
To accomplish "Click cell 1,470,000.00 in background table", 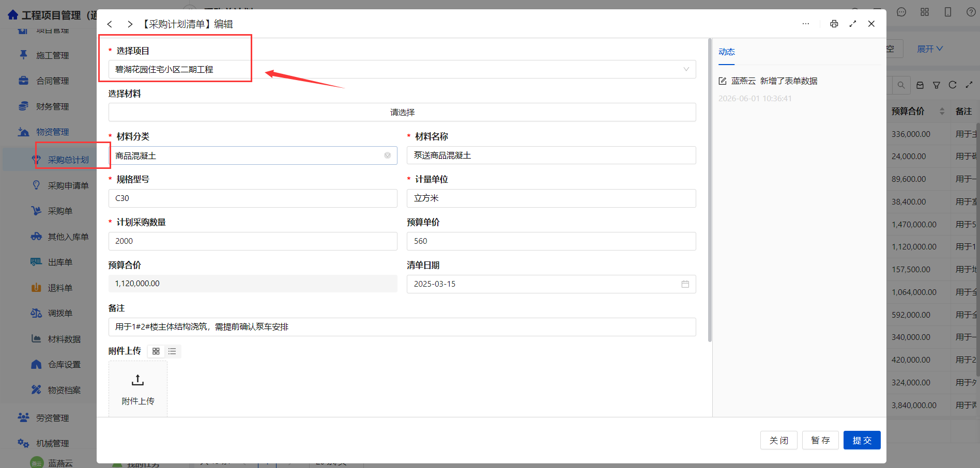I will 914,224.
